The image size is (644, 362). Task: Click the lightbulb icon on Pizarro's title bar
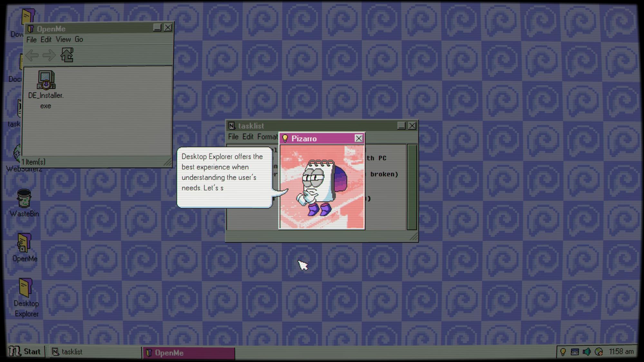285,138
